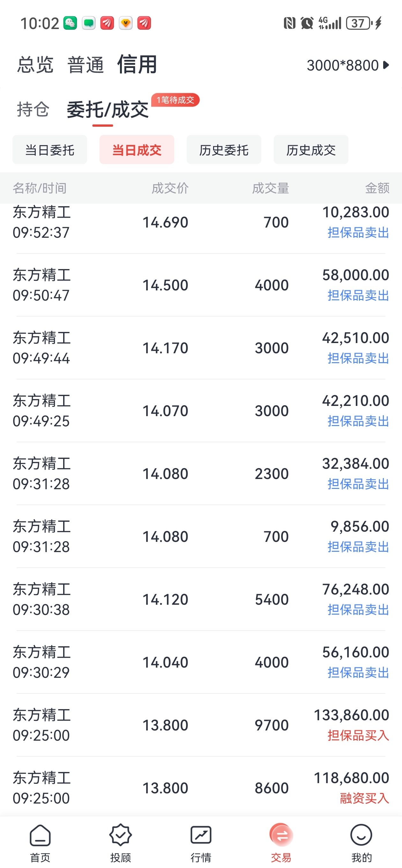Show the 历史委托 history orders
This screenshot has height=868, width=402.
coord(224,150)
